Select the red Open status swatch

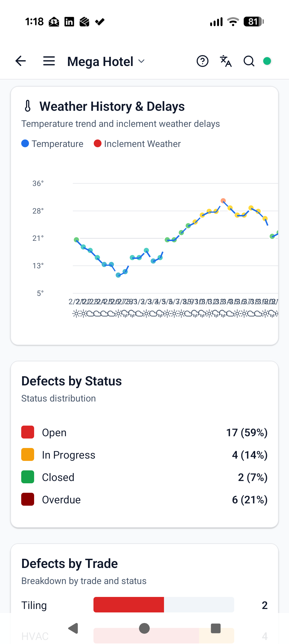(x=28, y=432)
